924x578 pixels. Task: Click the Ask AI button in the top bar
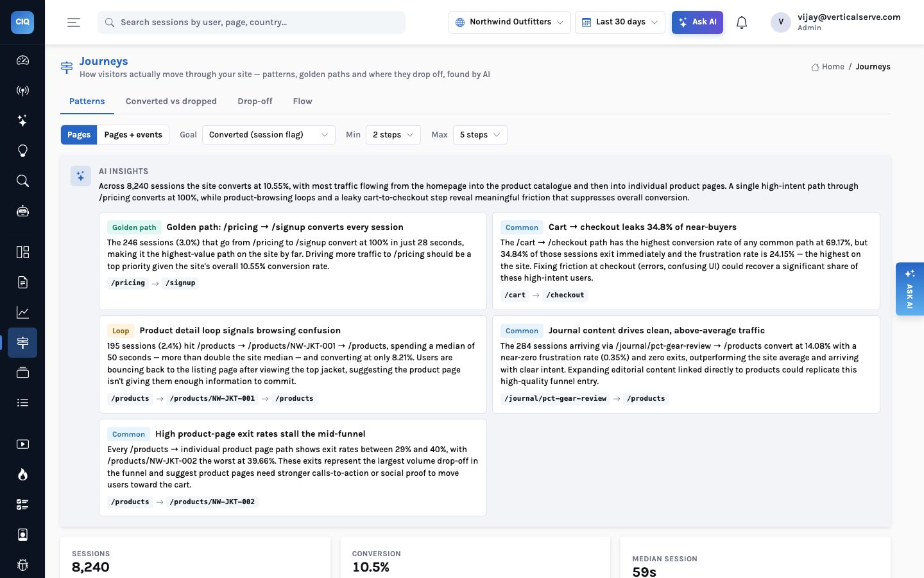[697, 22]
